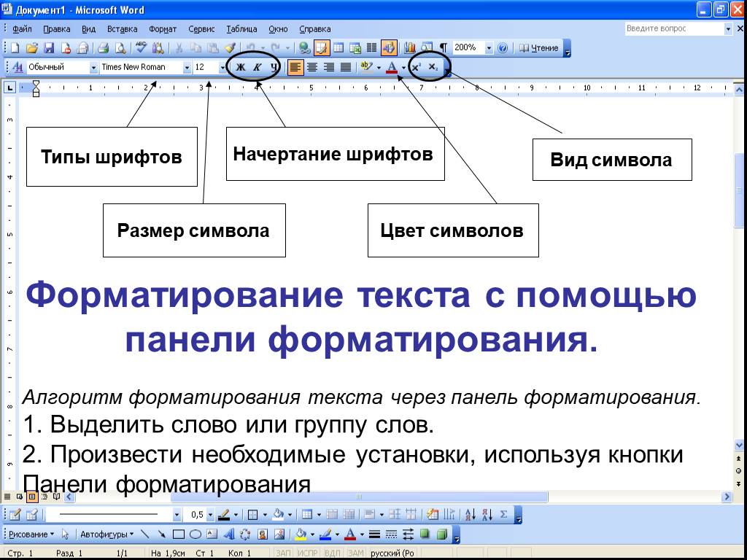Open the Справка menu
Screen dimensions: 747x560
pos(315,29)
